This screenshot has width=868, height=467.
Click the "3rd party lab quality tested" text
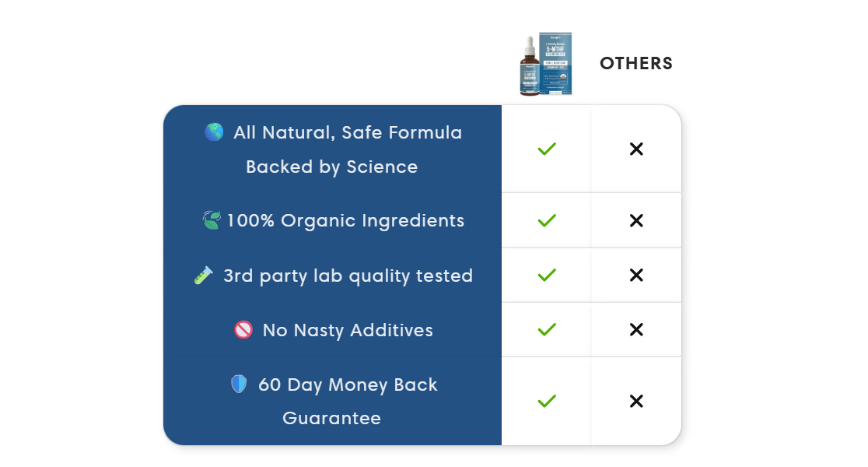348,276
